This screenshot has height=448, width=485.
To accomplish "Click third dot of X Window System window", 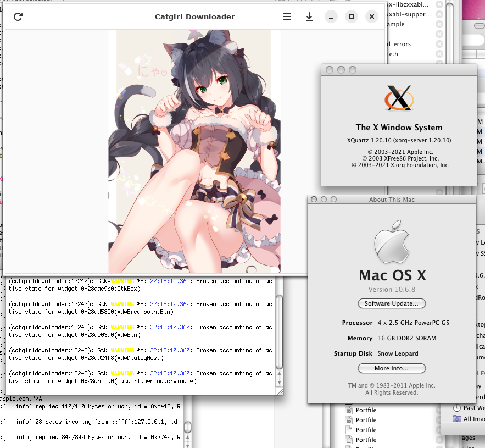I will tap(353, 70).
